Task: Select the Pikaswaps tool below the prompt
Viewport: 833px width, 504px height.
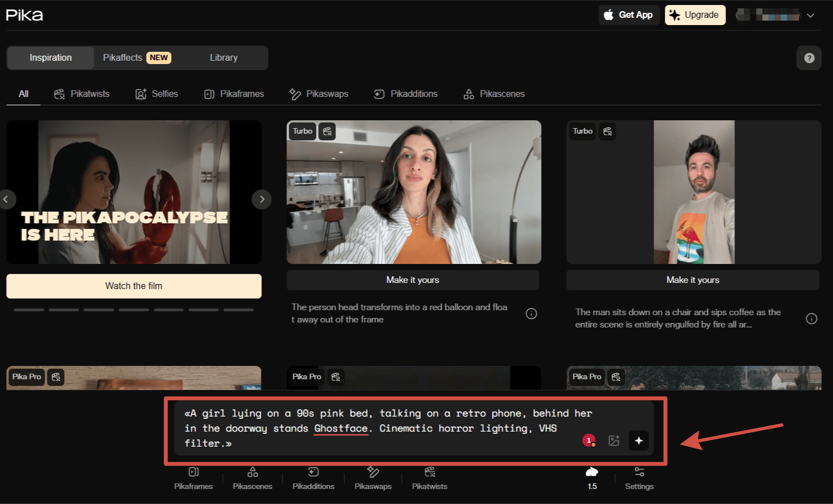Action: [373, 479]
